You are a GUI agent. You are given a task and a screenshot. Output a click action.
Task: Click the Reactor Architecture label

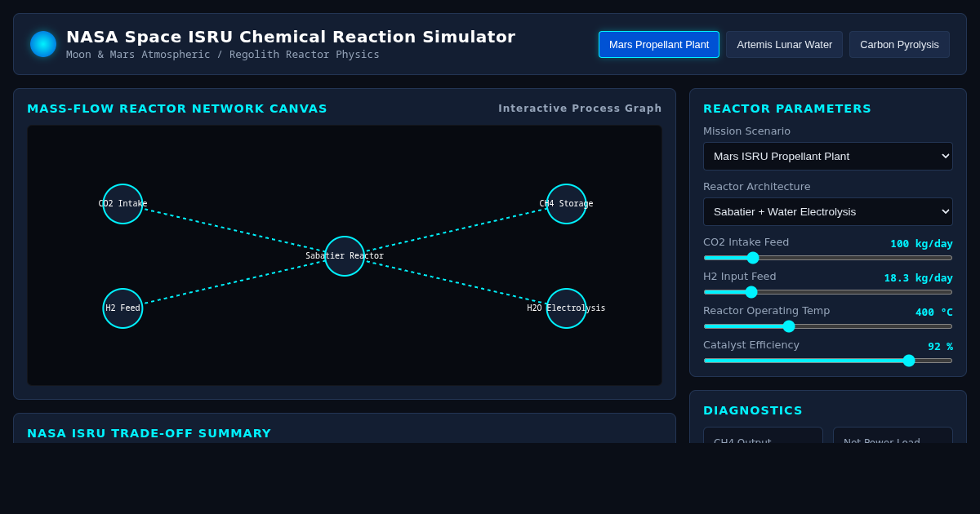point(757,186)
